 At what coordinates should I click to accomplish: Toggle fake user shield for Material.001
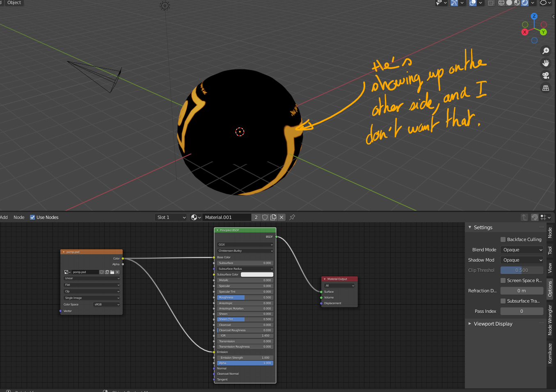pyautogui.click(x=265, y=217)
